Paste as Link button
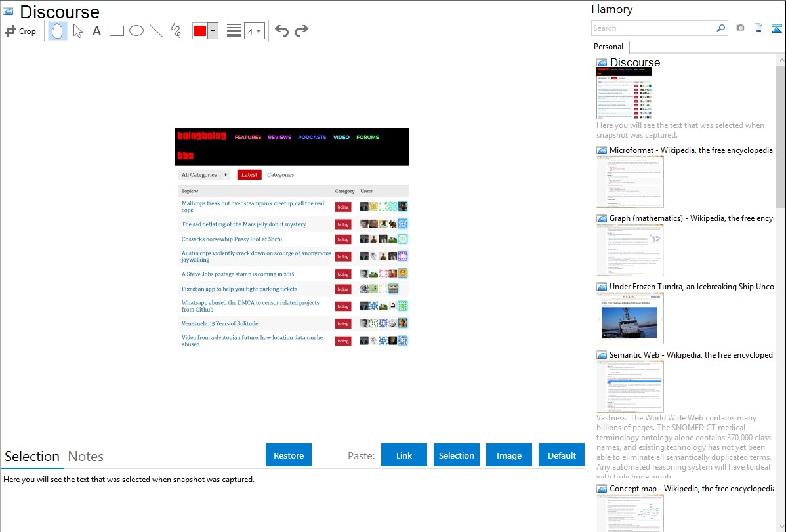Viewport: 786px width, 532px height. 404,455
